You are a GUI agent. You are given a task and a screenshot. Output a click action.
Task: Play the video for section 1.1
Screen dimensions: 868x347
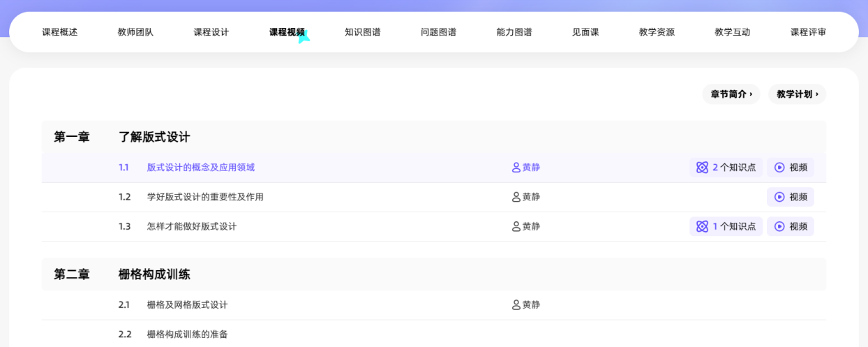coord(790,168)
